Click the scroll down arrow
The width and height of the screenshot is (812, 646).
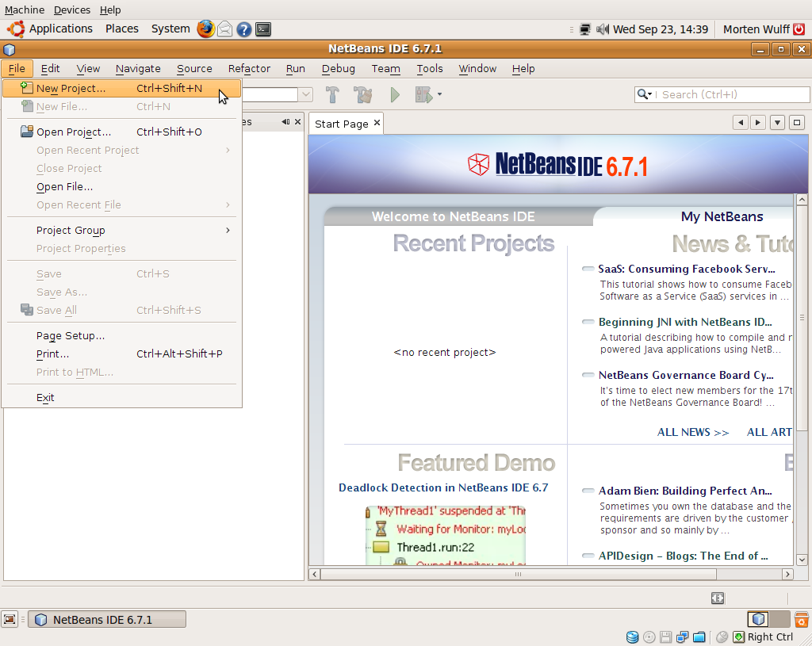point(802,560)
